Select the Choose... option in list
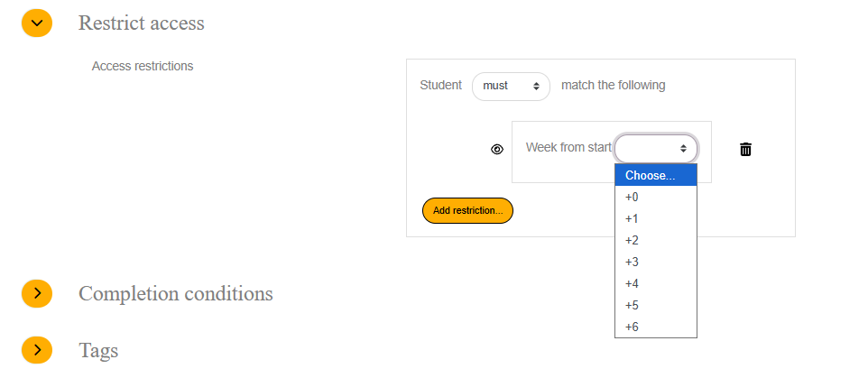 pos(656,175)
